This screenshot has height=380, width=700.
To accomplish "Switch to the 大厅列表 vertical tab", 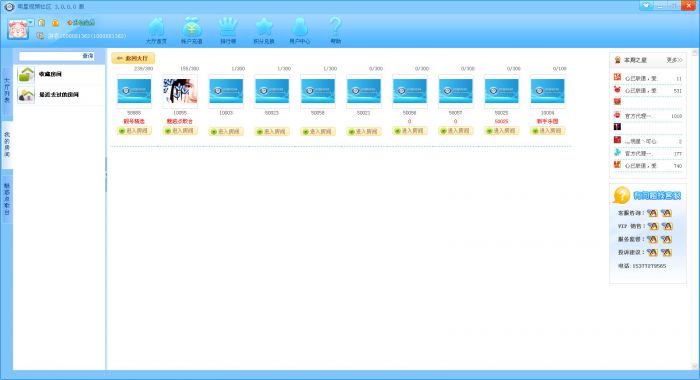I will pyautogui.click(x=7, y=90).
